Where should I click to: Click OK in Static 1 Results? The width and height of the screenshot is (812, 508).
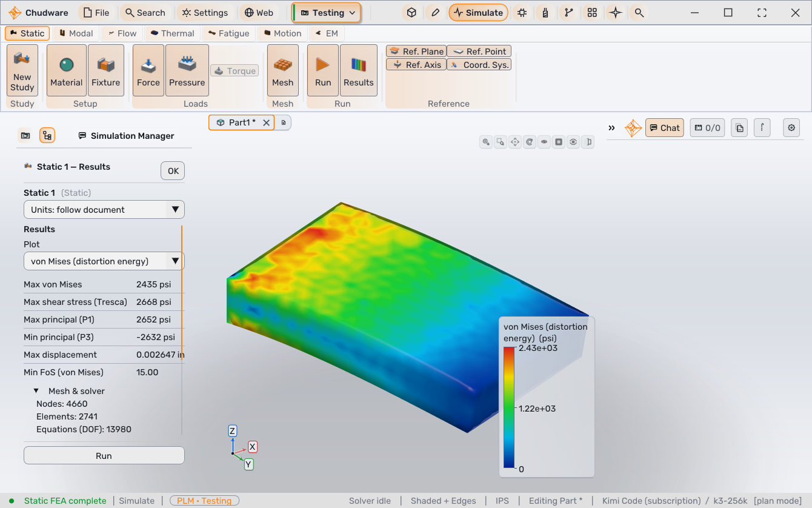point(173,171)
